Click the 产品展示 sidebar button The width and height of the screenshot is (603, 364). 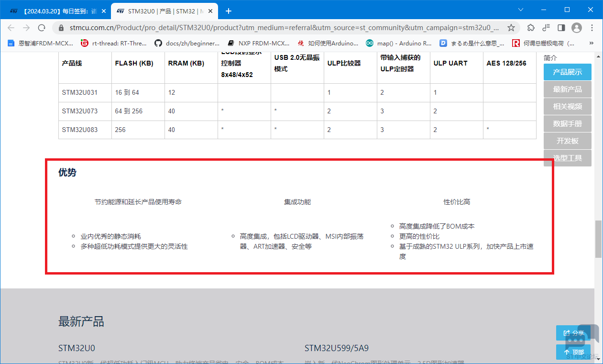click(568, 72)
